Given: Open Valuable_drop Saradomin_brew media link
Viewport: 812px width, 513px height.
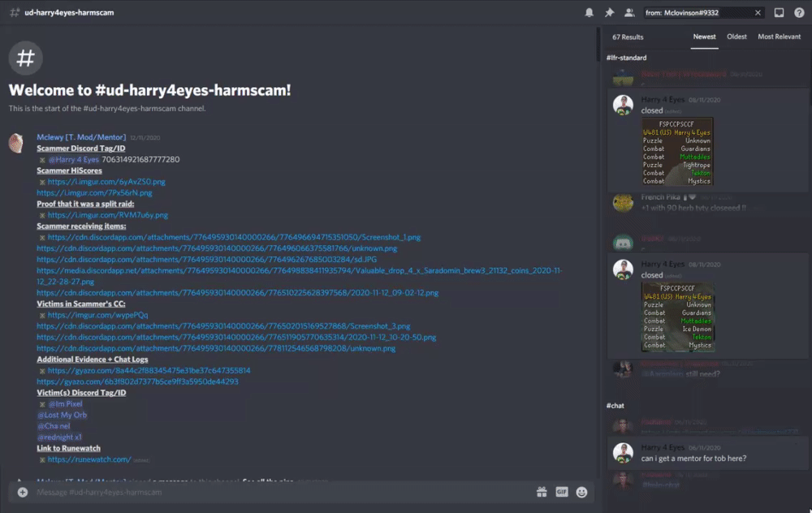Looking at the screenshot, I should [x=300, y=276].
